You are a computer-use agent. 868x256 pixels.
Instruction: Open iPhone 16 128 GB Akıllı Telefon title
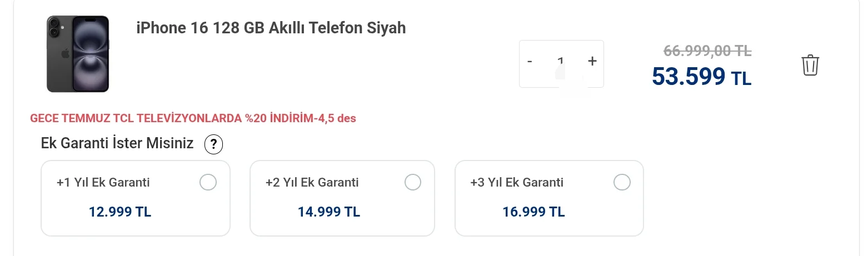(x=271, y=28)
